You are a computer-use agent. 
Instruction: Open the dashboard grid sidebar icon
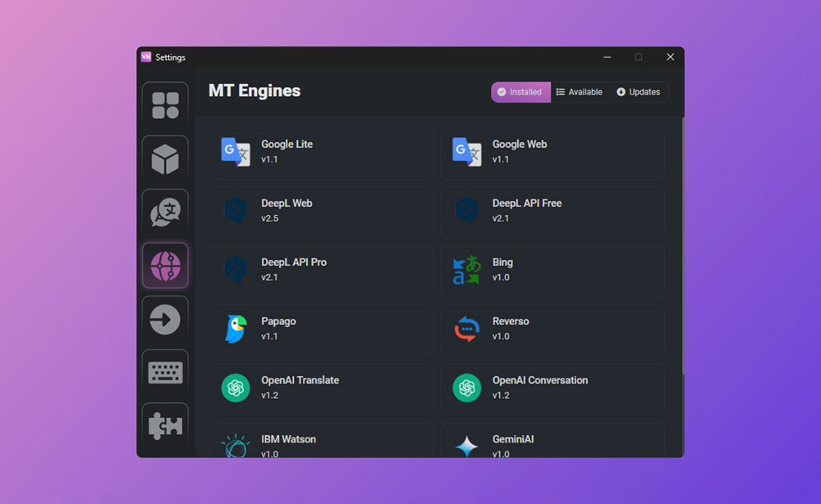point(165,105)
